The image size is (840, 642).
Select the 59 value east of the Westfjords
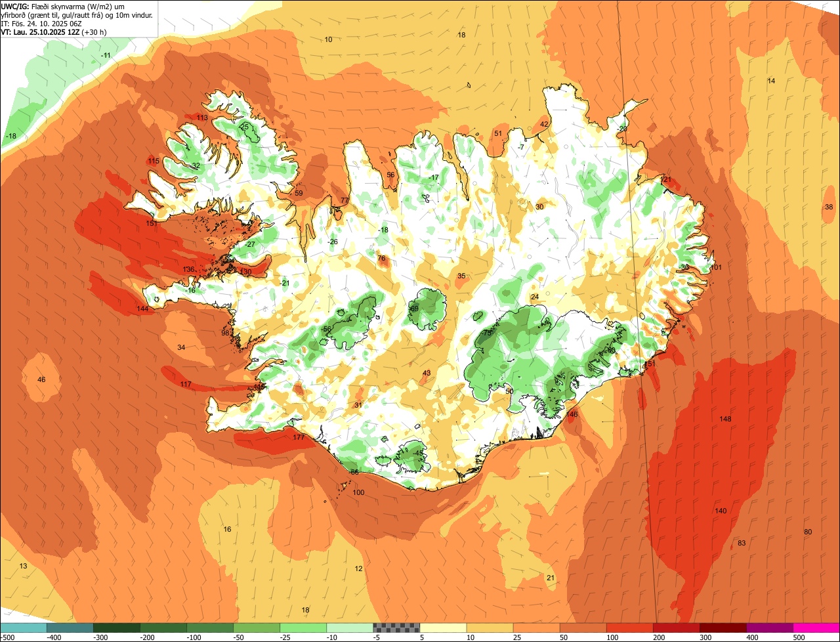(299, 193)
